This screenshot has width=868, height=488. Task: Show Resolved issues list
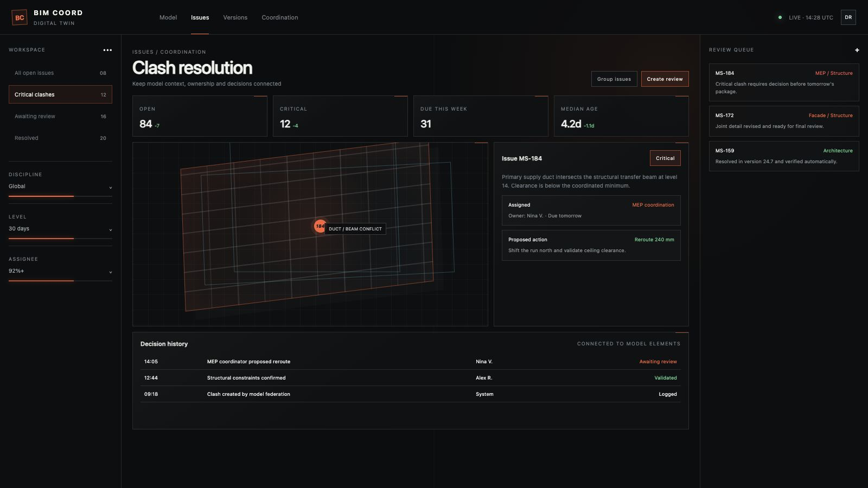point(60,138)
